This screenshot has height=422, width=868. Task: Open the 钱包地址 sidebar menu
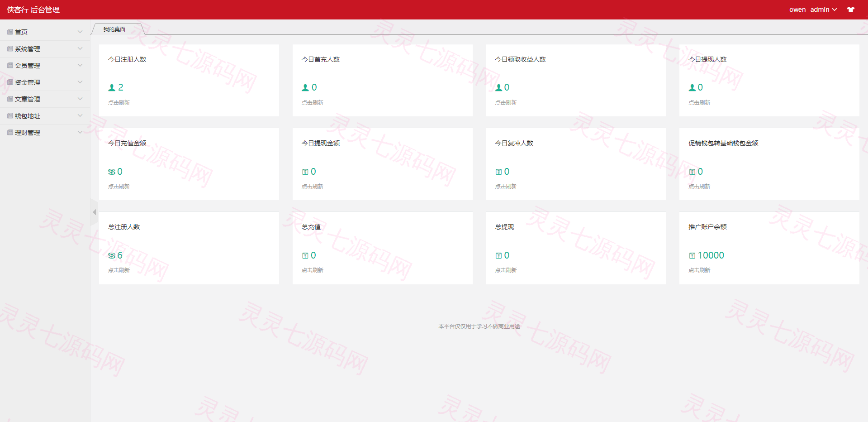pyautogui.click(x=45, y=116)
